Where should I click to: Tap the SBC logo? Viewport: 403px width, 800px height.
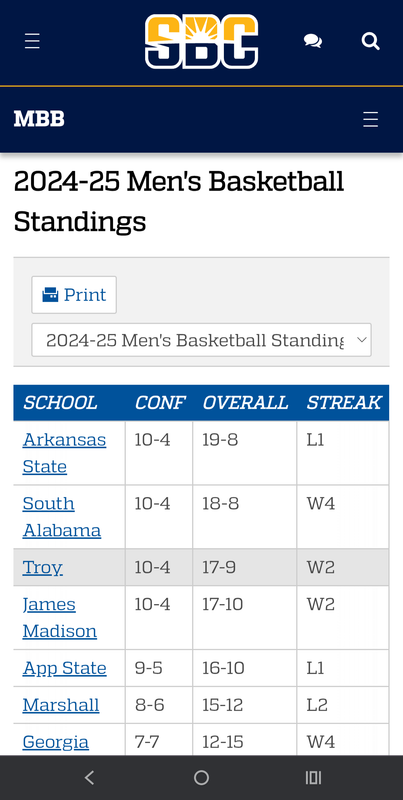(x=202, y=41)
